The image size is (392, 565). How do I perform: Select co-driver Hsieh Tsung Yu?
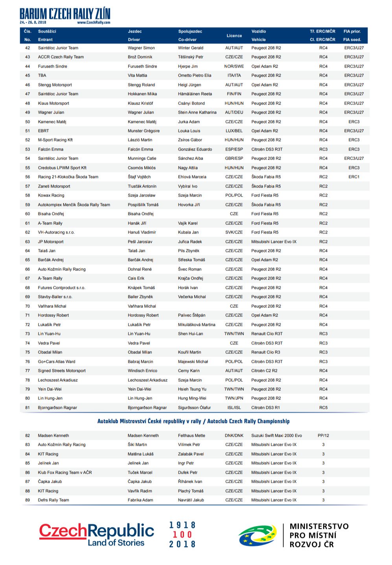click(192, 389)
